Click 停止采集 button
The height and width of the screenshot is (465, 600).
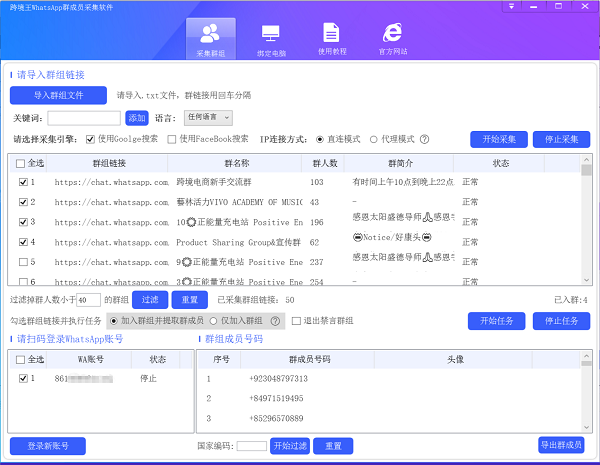pos(561,139)
